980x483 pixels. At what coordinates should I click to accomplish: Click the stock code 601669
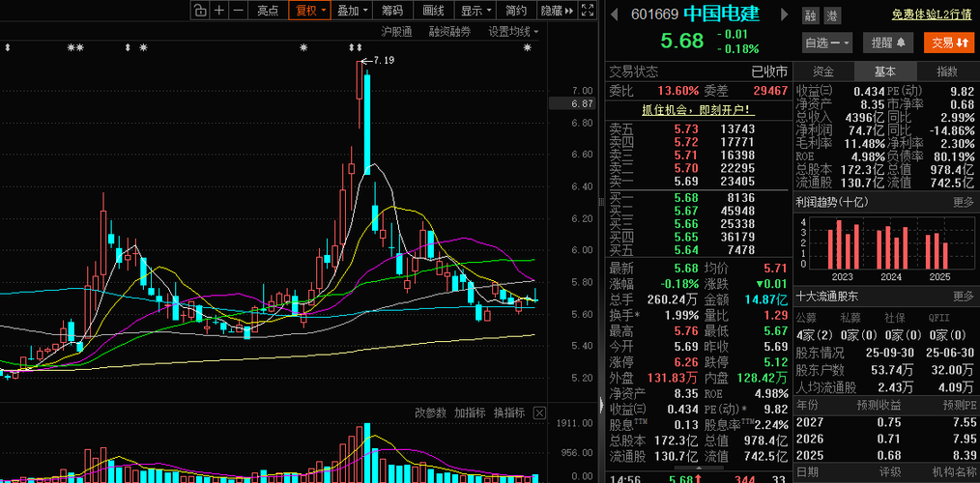[653, 14]
